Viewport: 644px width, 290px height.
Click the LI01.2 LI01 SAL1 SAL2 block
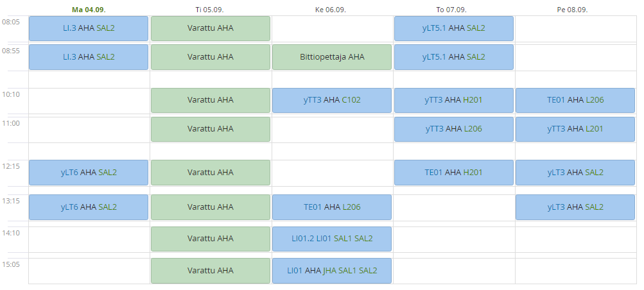click(332, 239)
